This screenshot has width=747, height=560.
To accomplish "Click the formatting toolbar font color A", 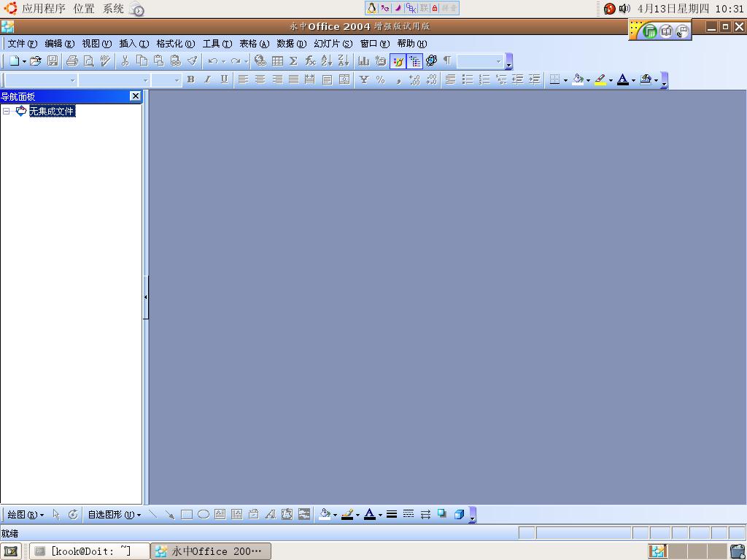I will click(x=623, y=80).
